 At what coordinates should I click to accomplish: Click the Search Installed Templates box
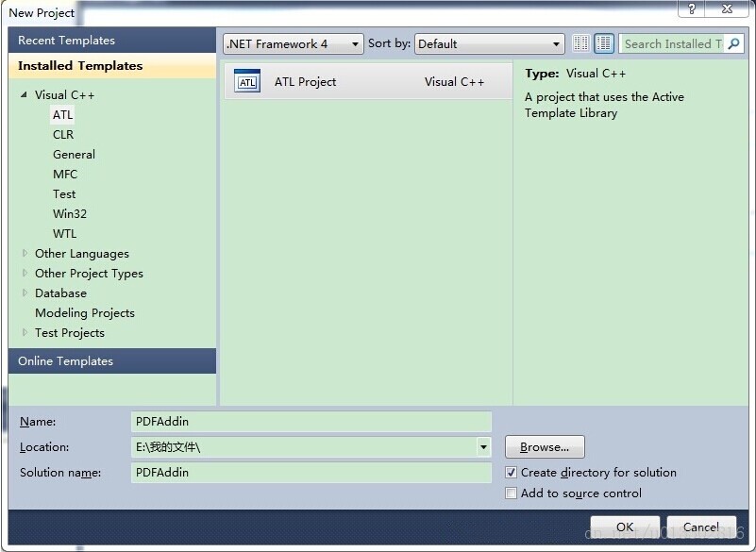(673, 43)
